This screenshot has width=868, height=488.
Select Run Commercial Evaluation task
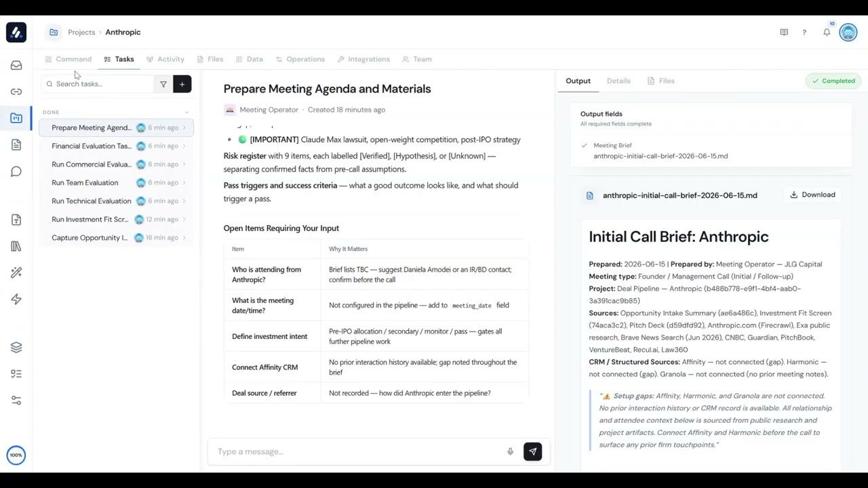116,164
